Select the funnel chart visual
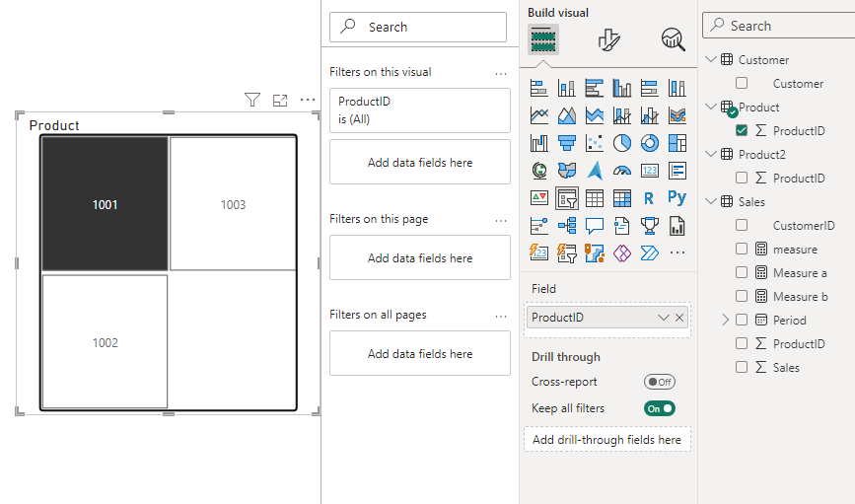Viewport: 855px width, 504px height. pyautogui.click(x=566, y=143)
